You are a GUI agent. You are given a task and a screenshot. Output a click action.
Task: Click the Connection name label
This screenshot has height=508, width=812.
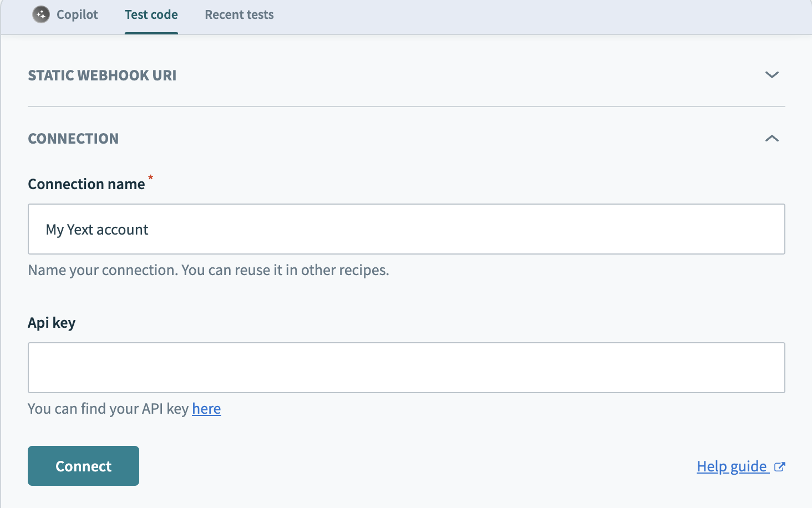point(86,184)
